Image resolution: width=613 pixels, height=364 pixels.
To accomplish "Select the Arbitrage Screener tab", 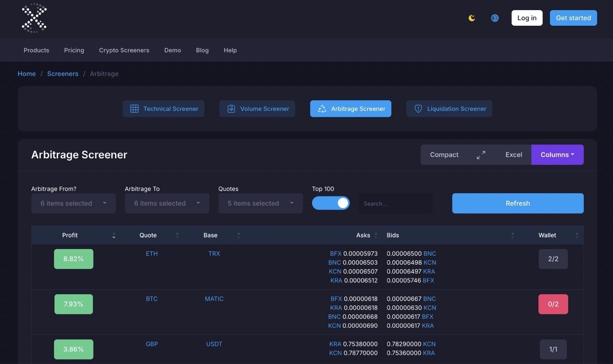I will (351, 109).
